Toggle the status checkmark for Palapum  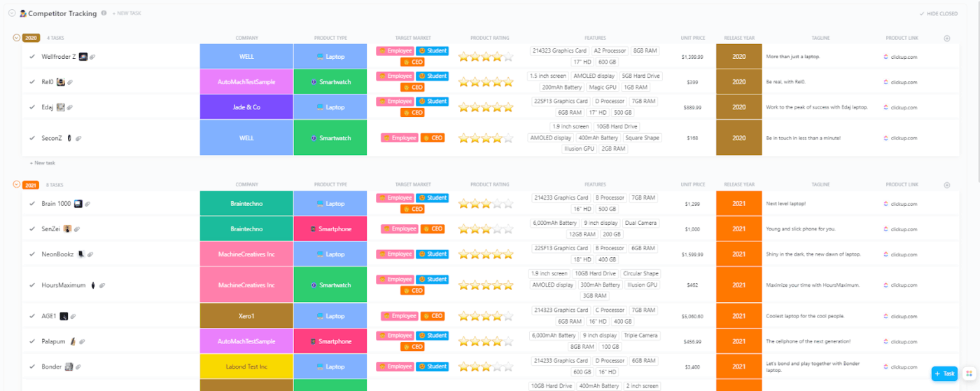(32, 341)
